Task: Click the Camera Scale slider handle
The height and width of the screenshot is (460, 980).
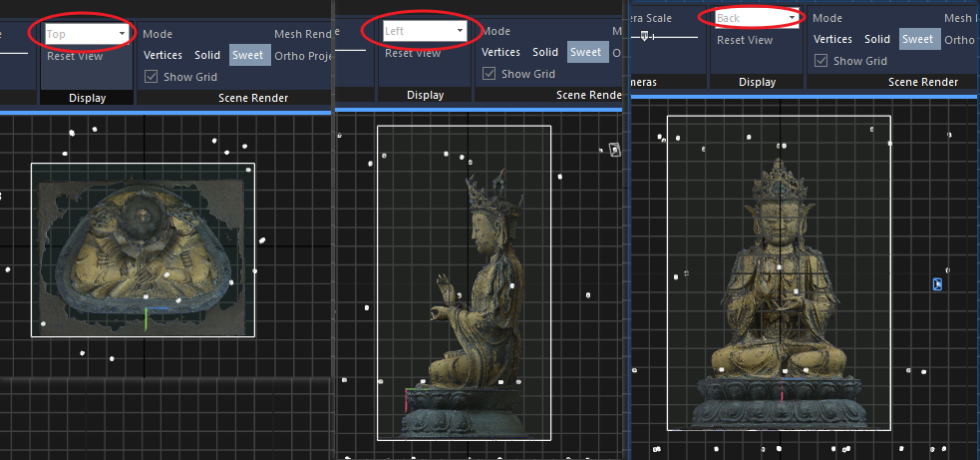Action: point(646,36)
